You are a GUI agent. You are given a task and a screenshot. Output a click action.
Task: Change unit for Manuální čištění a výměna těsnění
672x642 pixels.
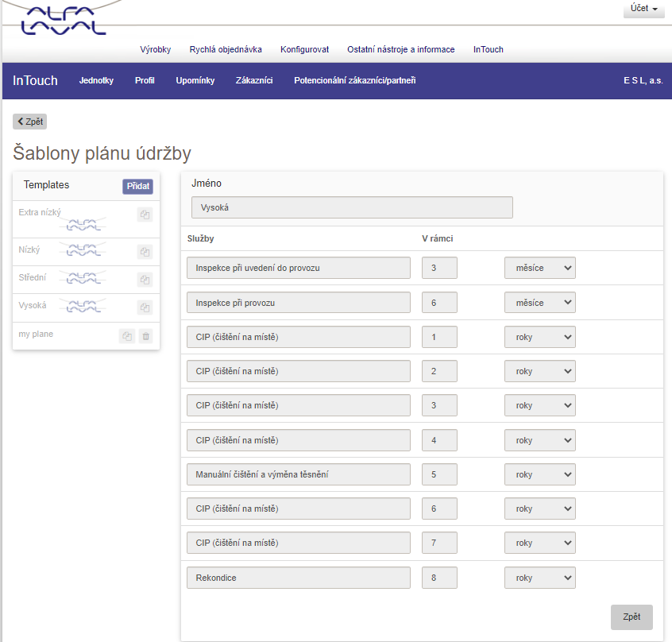click(539, 474)
